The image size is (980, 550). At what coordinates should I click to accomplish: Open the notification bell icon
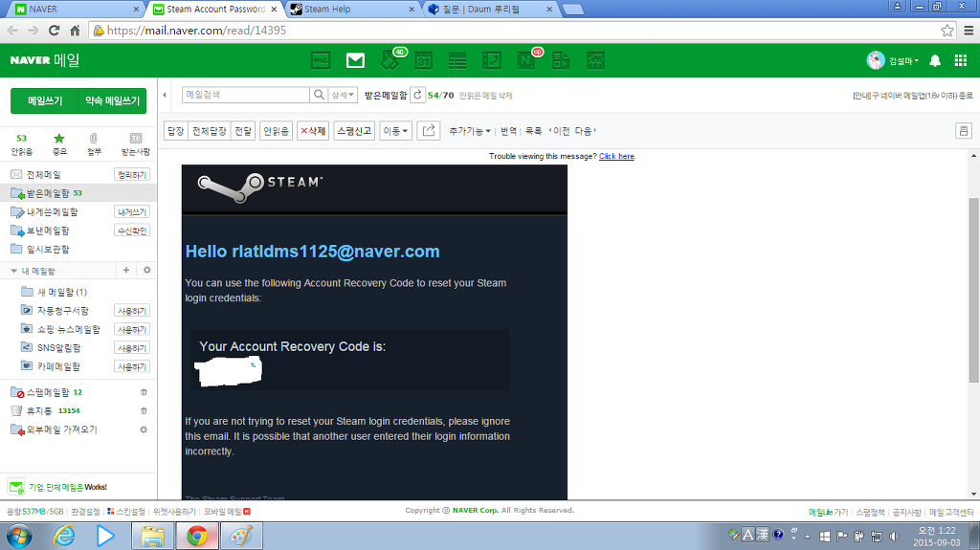(x=935, y=60)
